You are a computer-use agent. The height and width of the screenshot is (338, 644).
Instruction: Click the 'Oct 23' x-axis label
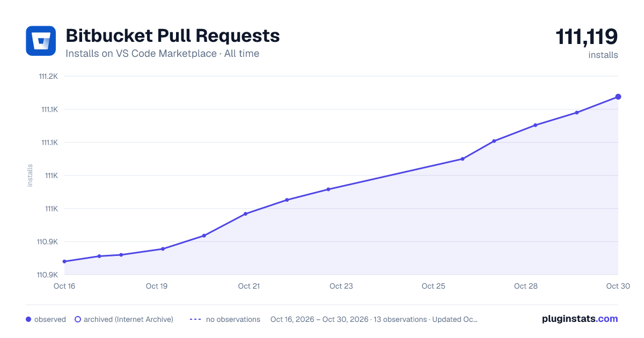[x=341, y=286]
